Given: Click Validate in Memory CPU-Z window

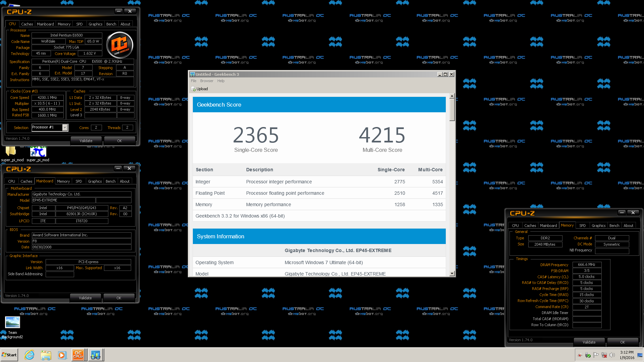Looking at the screenshot, I should pyautogui.click(x=589, y=342).
